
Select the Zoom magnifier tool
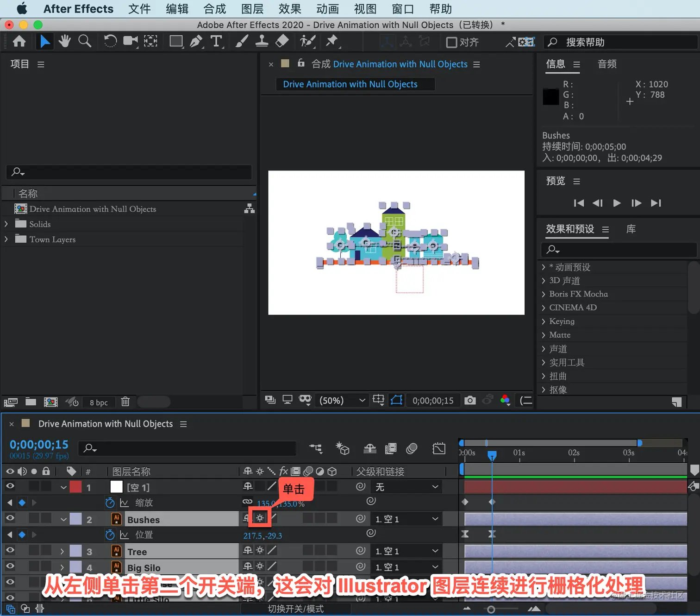click(85, 42)
